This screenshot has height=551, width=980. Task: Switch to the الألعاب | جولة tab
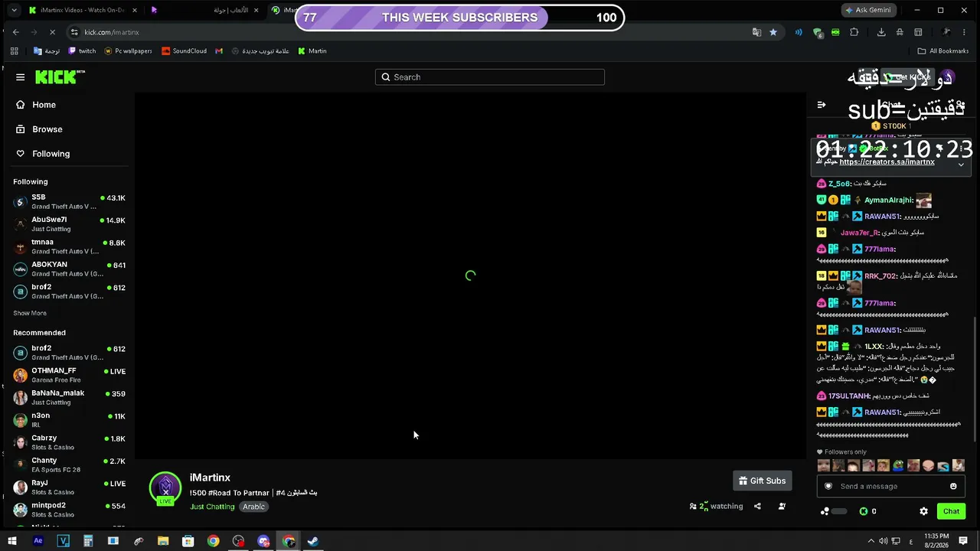point(205,10)
